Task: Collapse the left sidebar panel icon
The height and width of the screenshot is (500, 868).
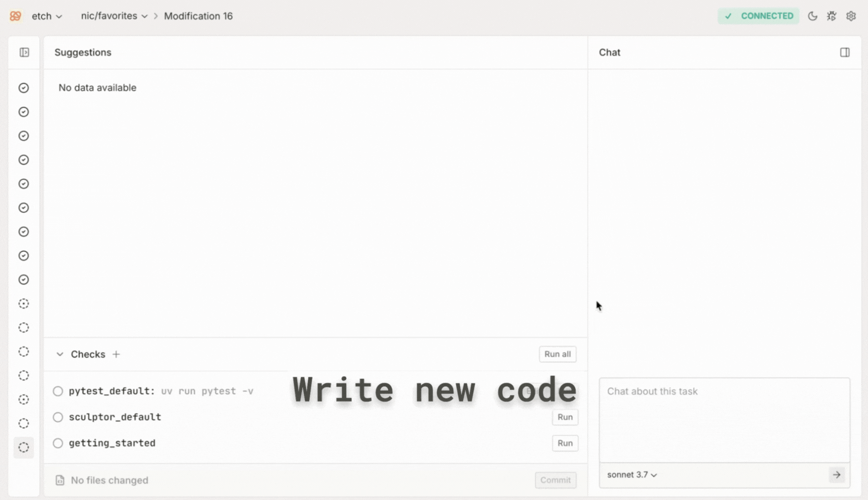Action: click(x=25, y=52)
